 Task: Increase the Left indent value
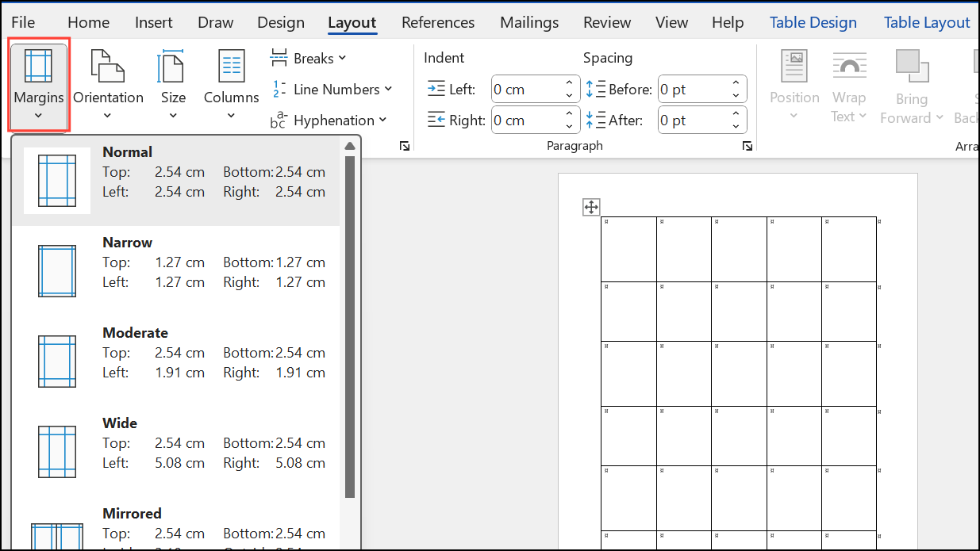[x=569, y=83]
